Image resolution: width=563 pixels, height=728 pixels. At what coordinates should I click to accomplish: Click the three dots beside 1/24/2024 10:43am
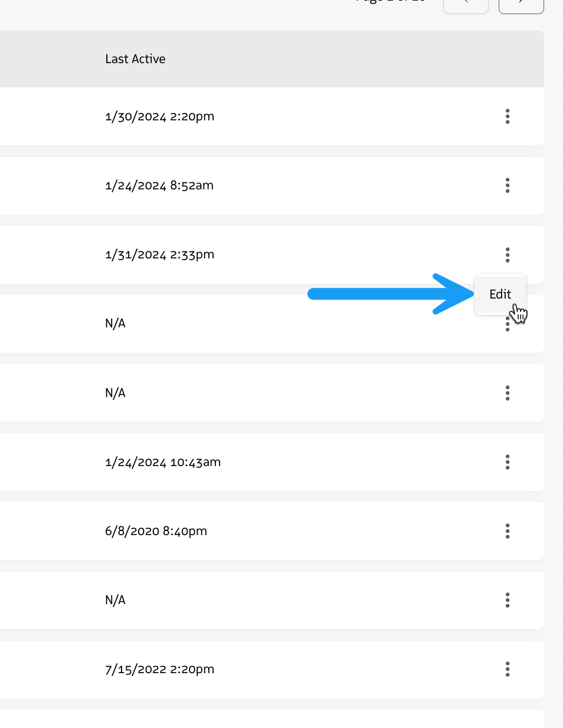tap(507, 462)
